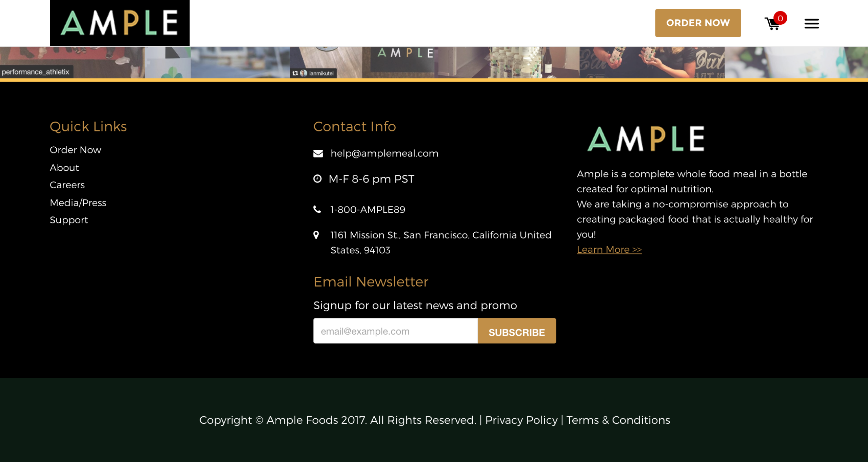Viewport: 868px width, 462px height.
Task: Open the Support quick link
Action: tap(69, 220)
